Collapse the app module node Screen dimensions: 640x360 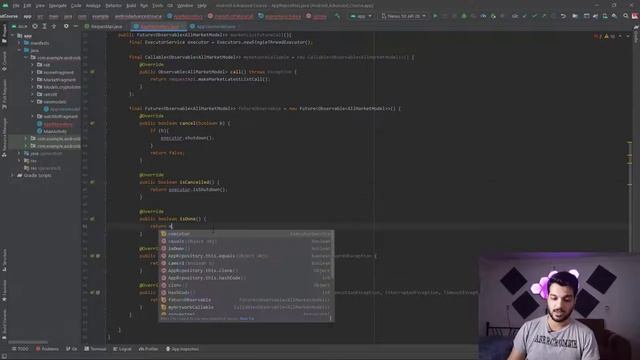[13, 36]
